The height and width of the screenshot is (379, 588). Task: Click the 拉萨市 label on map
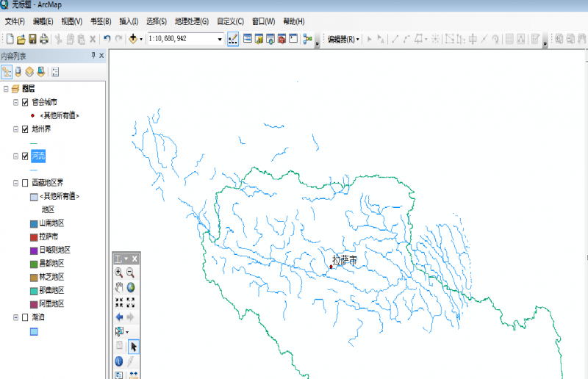coord(345,260)
